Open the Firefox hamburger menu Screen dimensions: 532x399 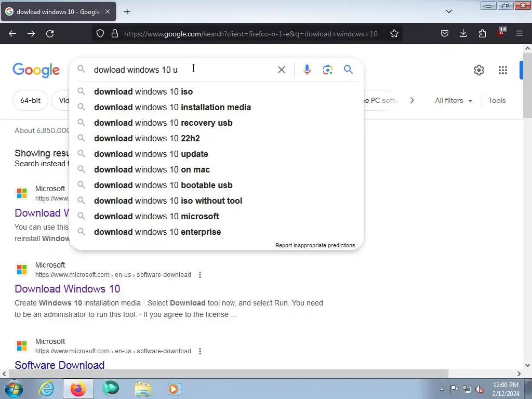click(520, 34)
